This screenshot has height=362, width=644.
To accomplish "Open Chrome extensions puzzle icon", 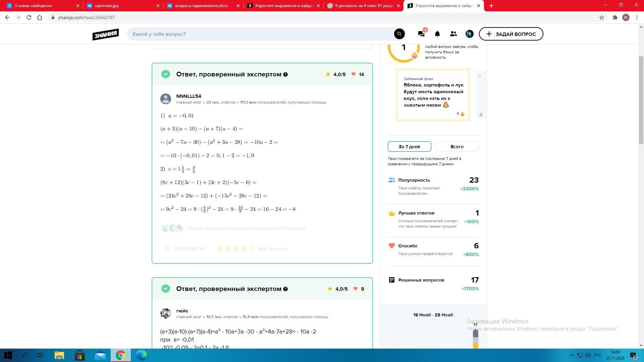I will click(x=615, y=17).
